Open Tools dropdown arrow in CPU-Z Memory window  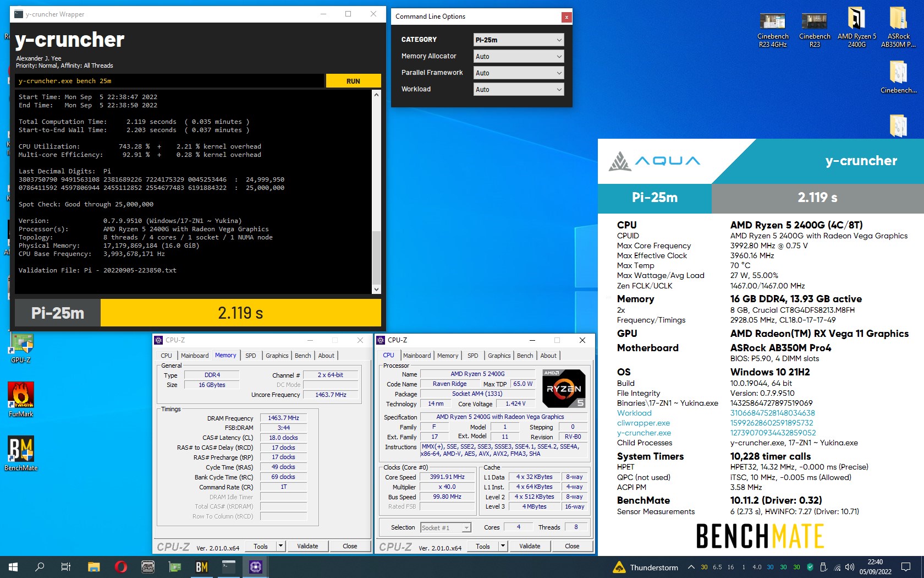pos(280,546)
